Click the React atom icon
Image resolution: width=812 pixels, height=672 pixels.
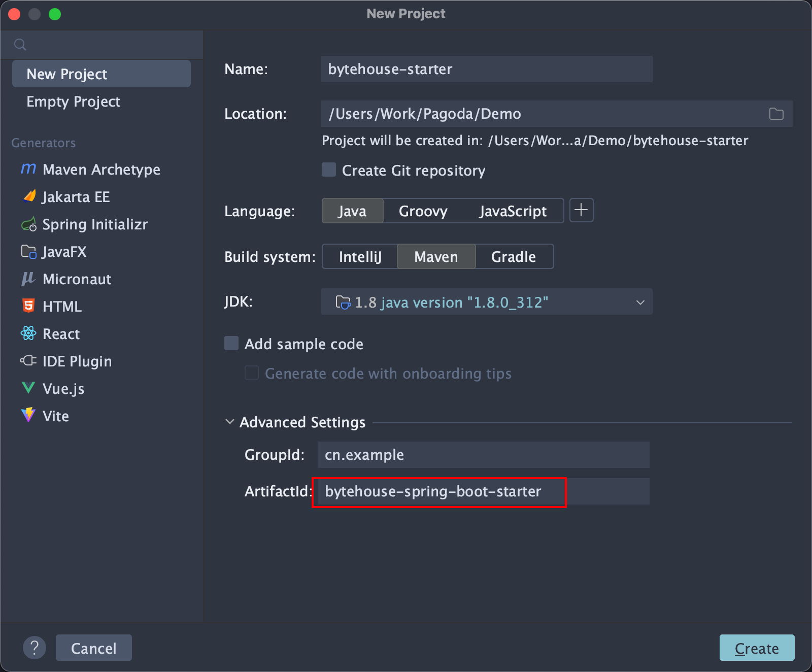pos(28,333)
